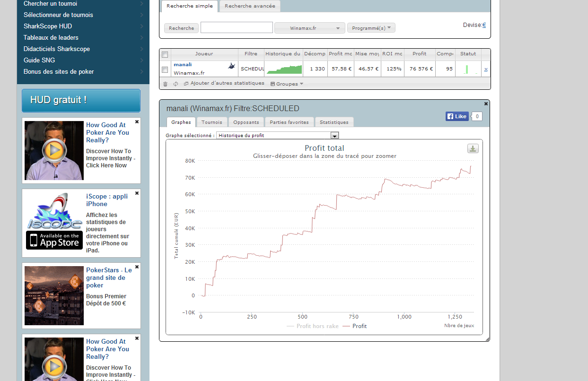This screenshot has height=381, width=588.
Task: Check the manali row checkbox
Action: point(165,69)
